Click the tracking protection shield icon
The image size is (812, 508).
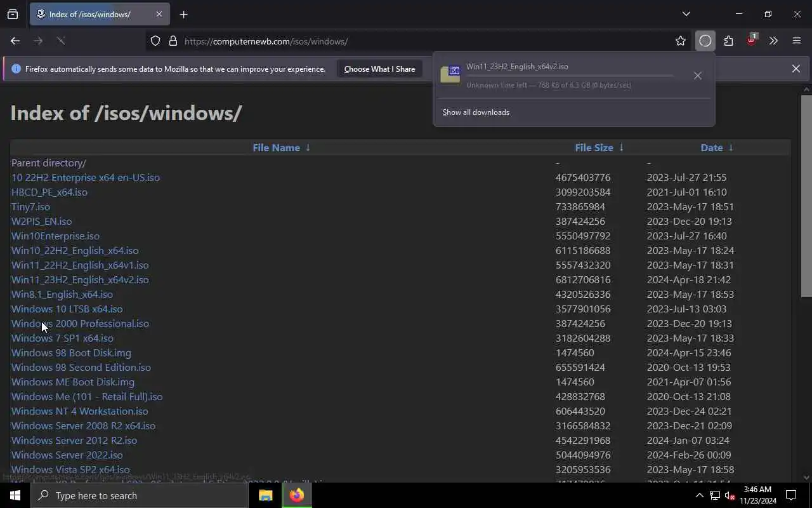pos(155,41)
